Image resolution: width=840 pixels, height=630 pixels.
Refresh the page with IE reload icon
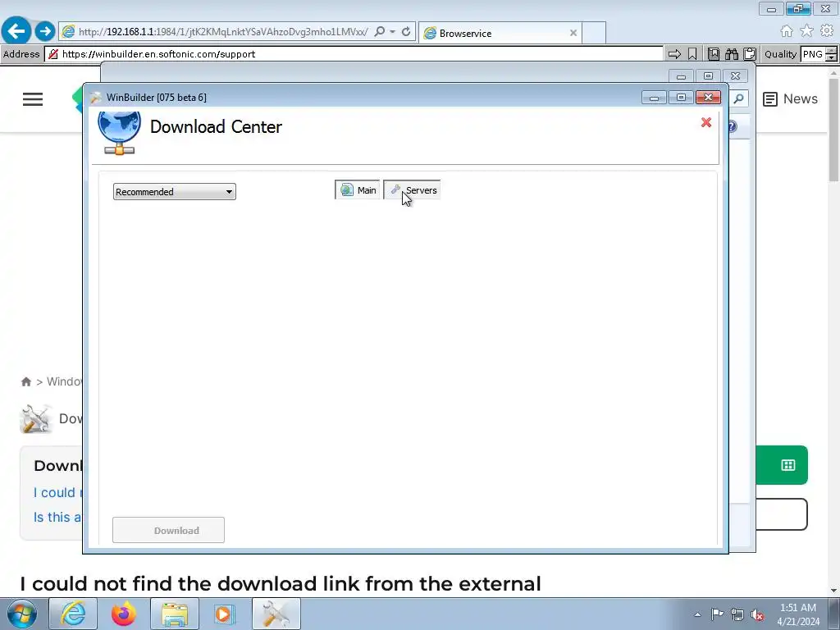pos(406,32)
